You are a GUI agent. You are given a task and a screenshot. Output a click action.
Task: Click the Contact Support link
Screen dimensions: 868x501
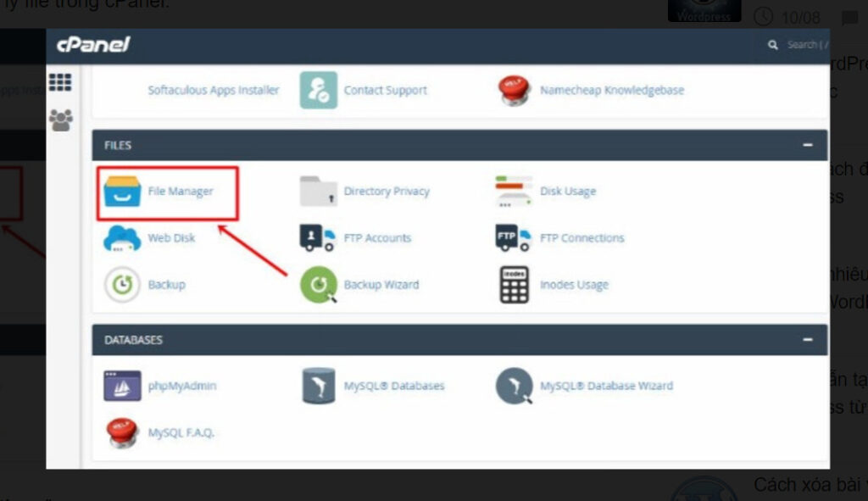pyautogui.click(x=385, y=90)
